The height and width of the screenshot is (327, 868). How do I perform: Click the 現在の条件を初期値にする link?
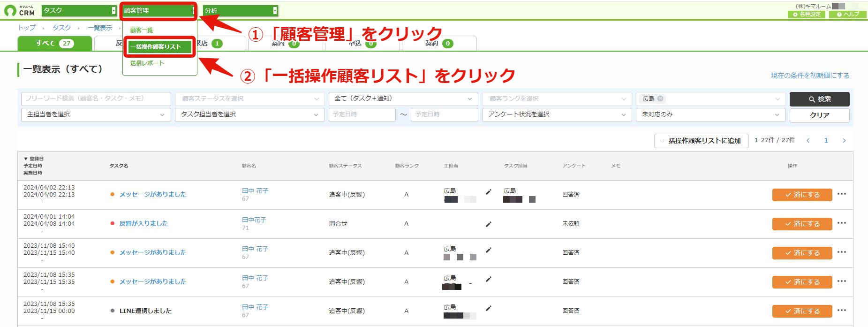(810, 75)
